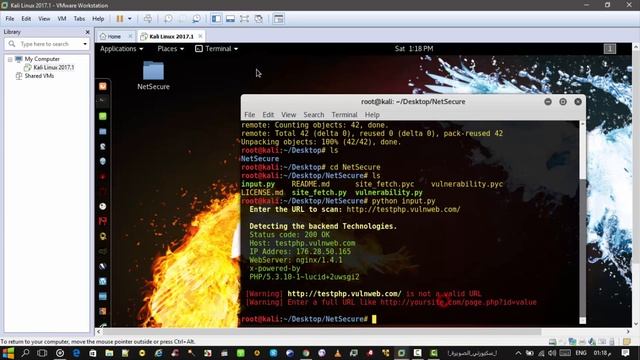Image resolution: width=640 pixels, height=360 pixels.
Task: Open Internet Explorer from taskbar
Action: [158, 353]
